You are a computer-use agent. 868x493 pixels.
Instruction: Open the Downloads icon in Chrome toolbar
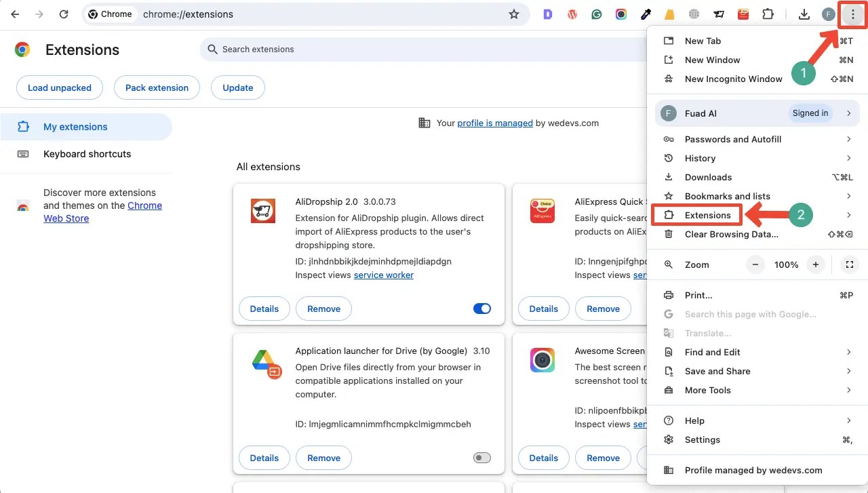point(804,14)
